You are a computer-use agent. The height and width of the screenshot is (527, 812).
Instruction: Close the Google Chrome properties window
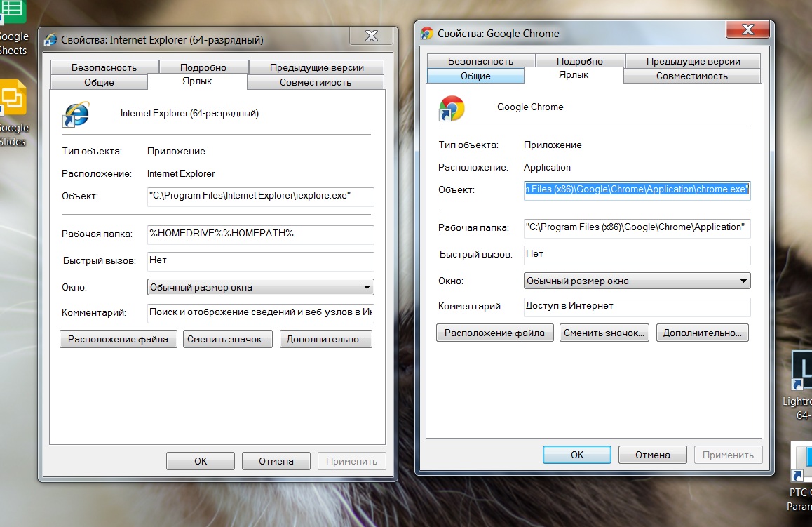click(747, 29)
